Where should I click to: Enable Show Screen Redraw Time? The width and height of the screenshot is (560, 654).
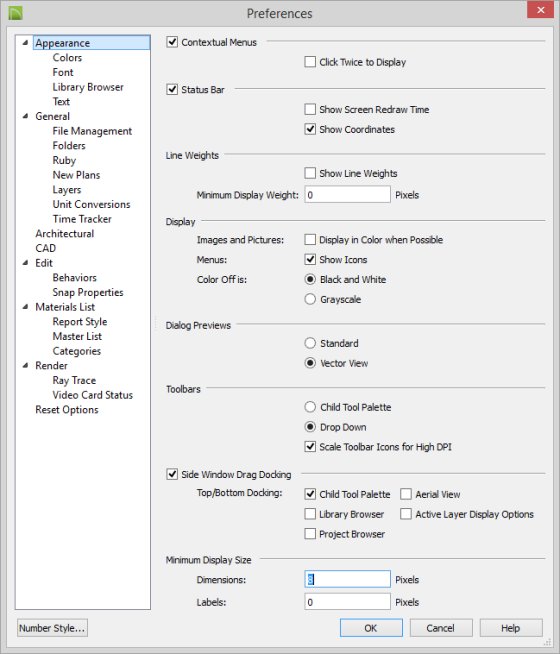click(x=310, y=109)
